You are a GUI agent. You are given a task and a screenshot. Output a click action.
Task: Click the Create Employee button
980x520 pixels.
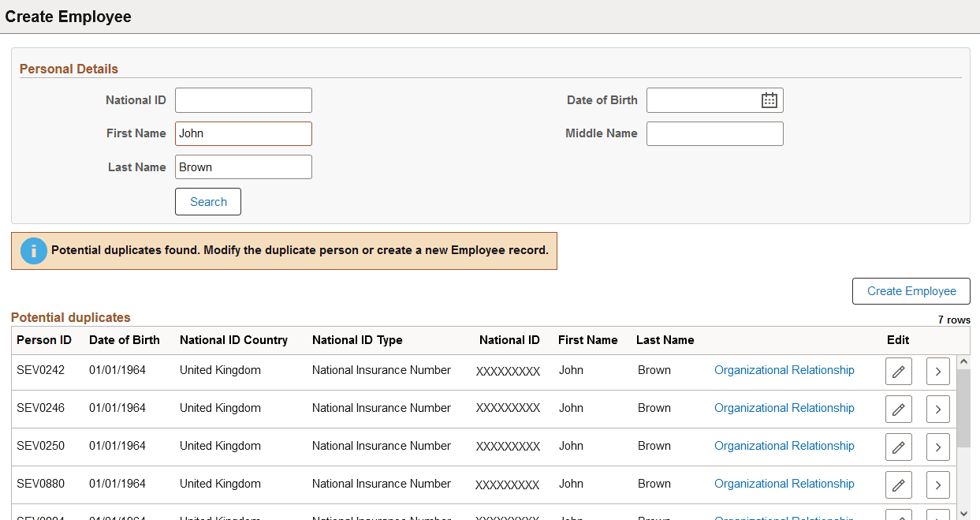click(911, 290)
